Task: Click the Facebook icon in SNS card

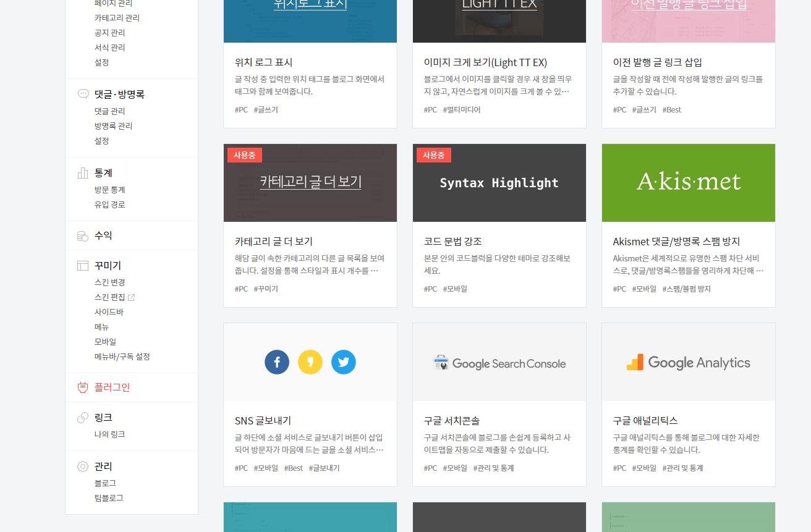Action: point(277,362)
